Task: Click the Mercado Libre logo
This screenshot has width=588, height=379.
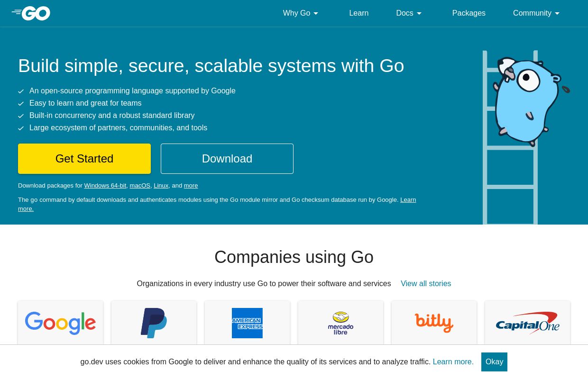Action: pyautogui.click(x=340, y=323)
